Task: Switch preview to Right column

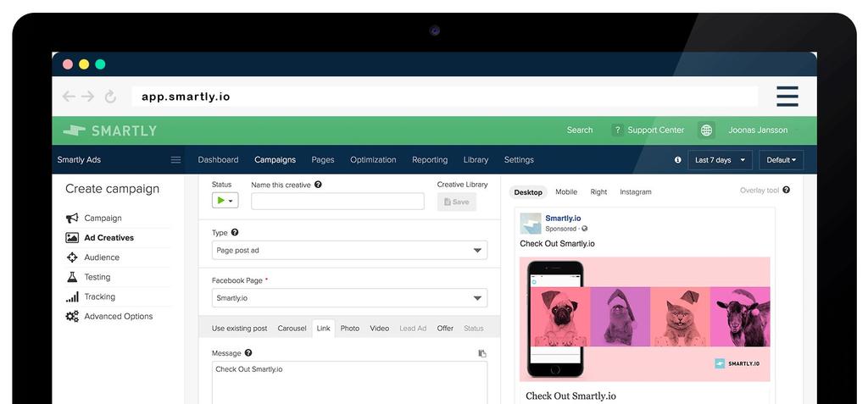Action: pos(598,192)
